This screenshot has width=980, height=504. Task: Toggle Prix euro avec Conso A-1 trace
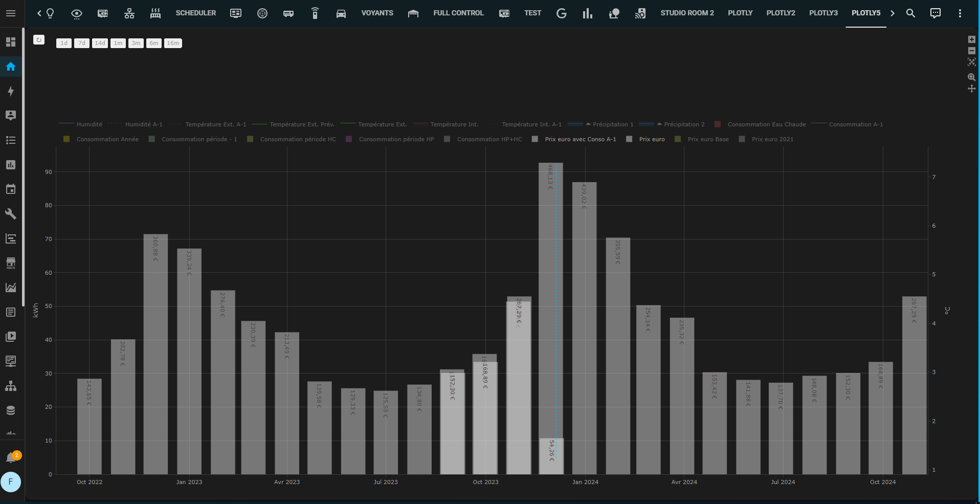[x=574, y=139]
